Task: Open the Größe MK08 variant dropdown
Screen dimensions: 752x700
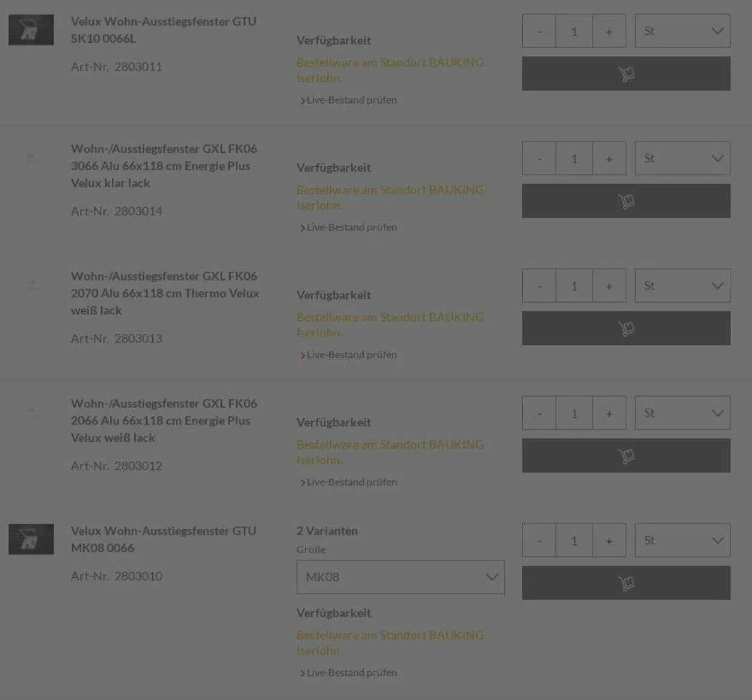Action: (400, 577)
